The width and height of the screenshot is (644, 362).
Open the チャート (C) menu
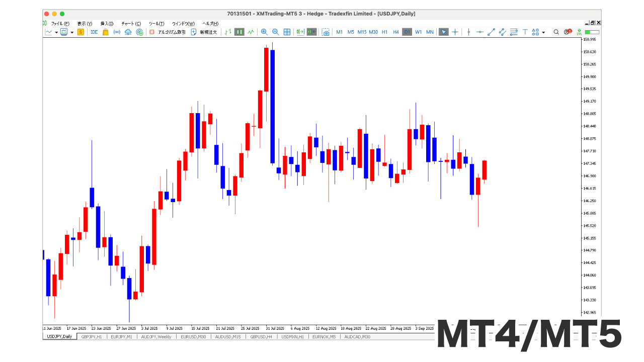131,24
